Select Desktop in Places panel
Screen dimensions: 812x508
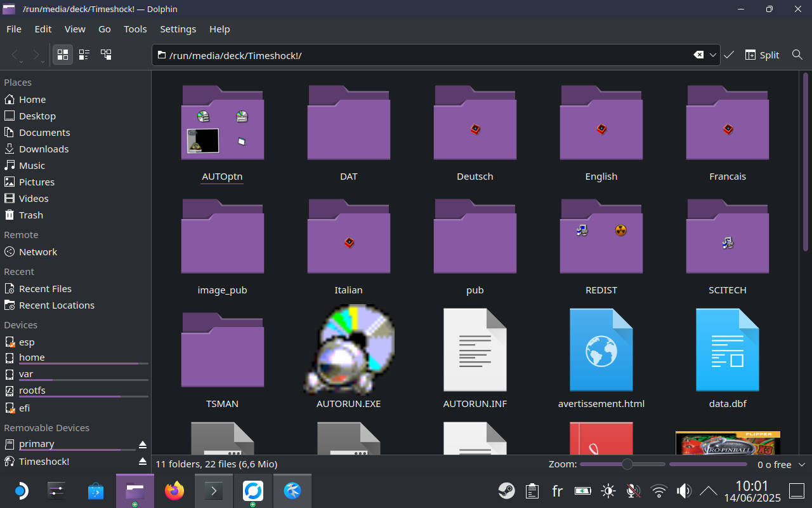75,116
